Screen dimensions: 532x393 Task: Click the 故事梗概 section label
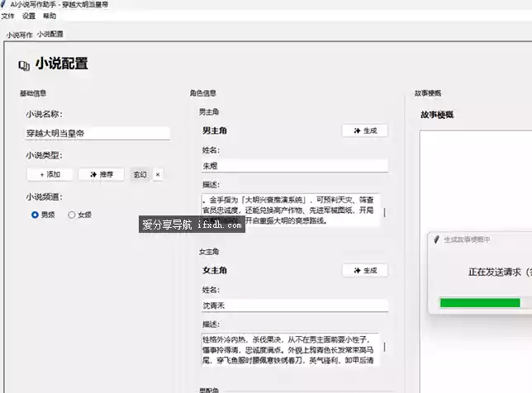click(x=428, y=93)
